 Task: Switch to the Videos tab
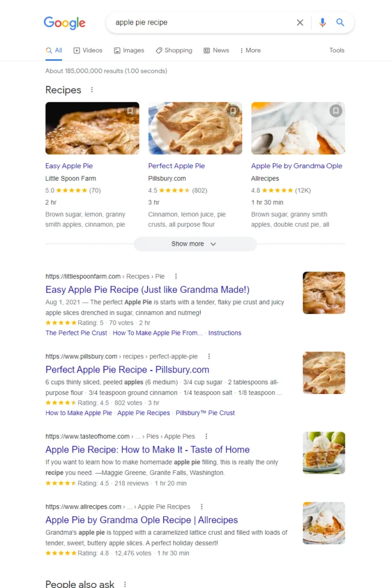[x=88, y=51]
